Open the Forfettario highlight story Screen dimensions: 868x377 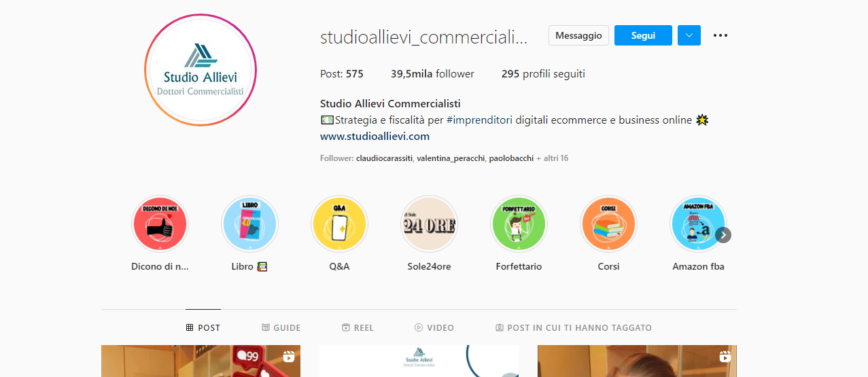519,224
